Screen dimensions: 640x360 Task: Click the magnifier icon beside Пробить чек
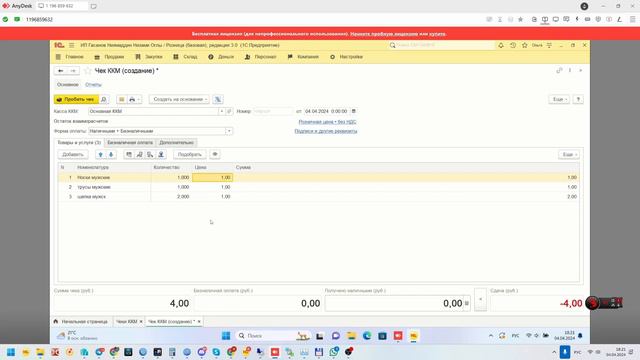click(104, 99)
